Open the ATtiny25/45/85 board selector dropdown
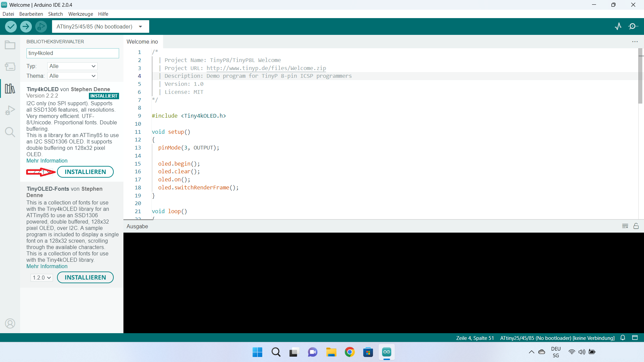 [x=100, y=26]
